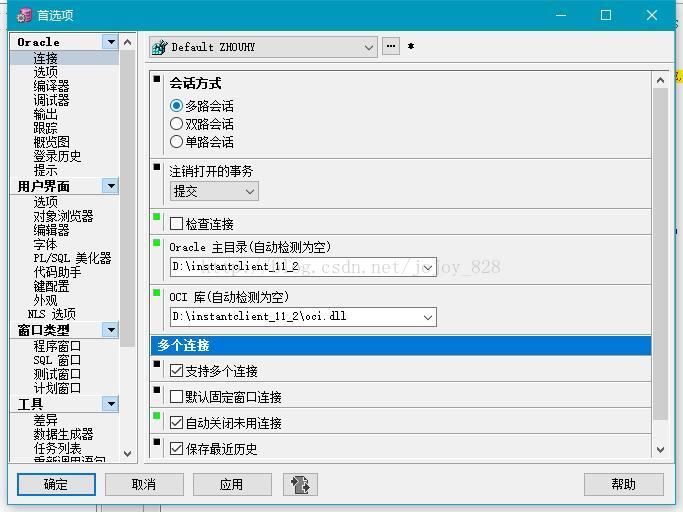This screenshot has height=512, width=683.
Task: Click the 确定 button
Action: (56, 484)
